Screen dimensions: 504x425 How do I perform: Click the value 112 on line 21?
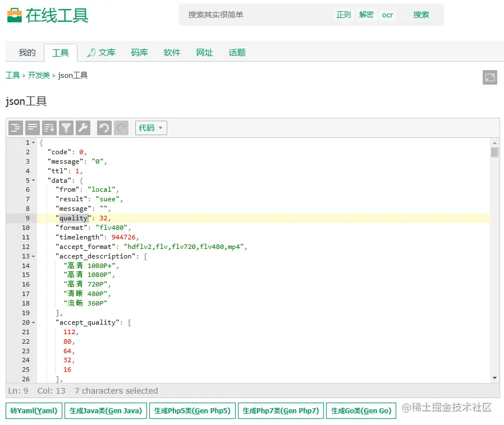click(x=69, y=332)
